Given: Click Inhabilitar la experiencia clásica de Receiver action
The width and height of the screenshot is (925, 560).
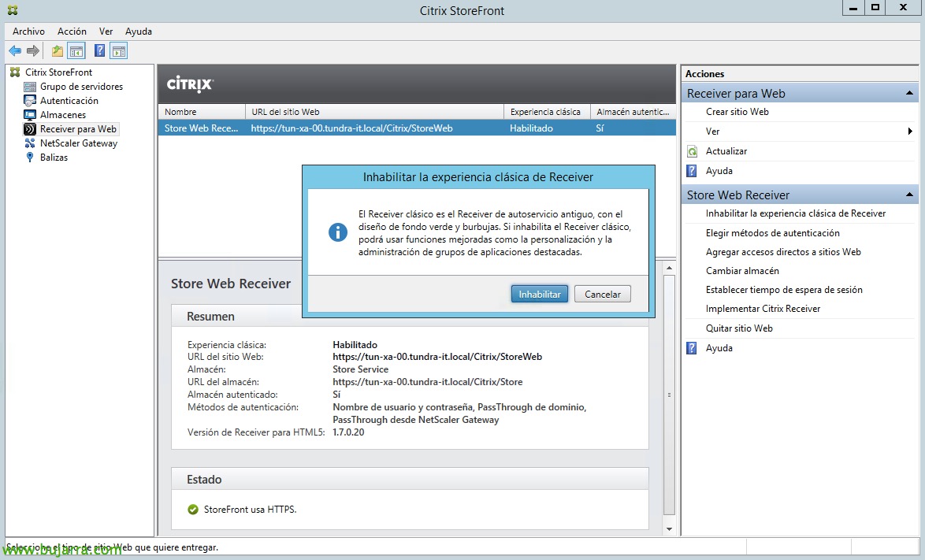Looking at the screenshot, I should (796, 213).
